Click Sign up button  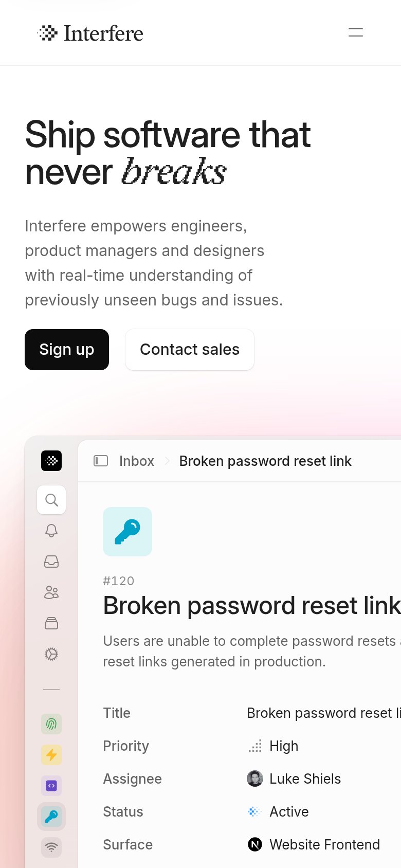pos(67,350)
